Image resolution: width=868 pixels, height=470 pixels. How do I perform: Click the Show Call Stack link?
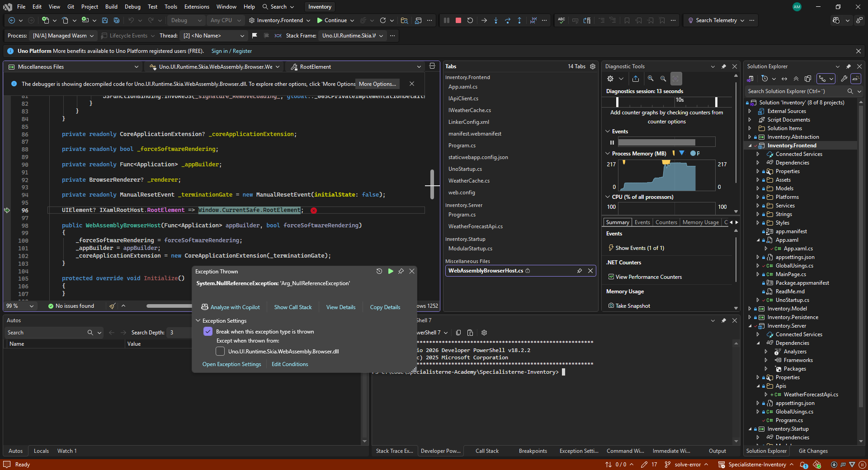[292, 307]
